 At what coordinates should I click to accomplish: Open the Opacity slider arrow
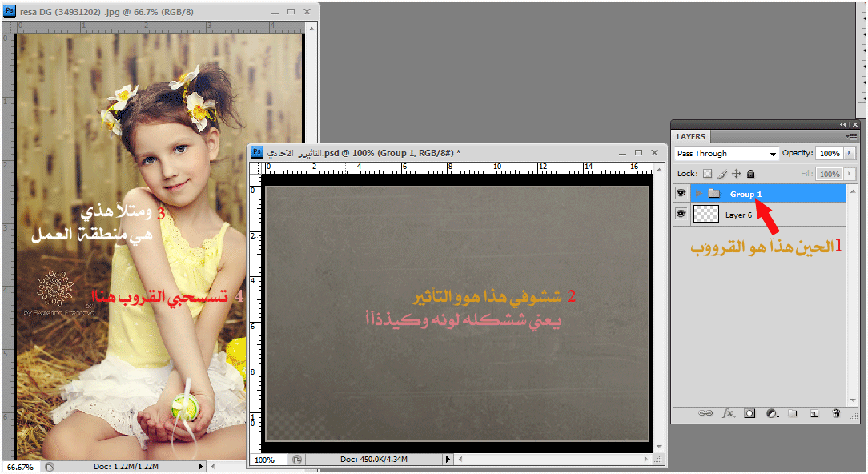point(850,153)
